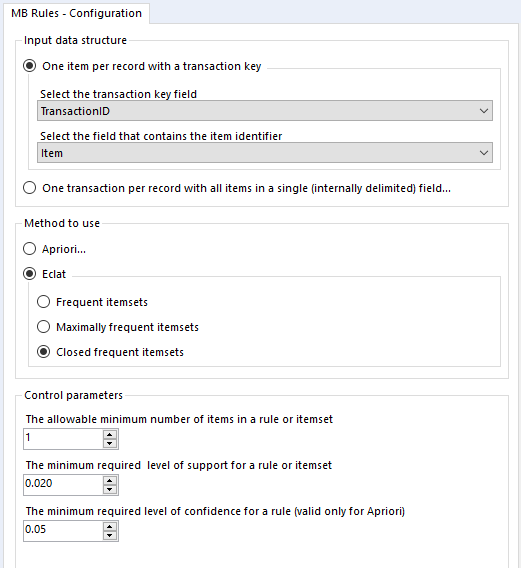Screen dimensions: 521x568
Task: Select the Eclat method radio button
Action: click(30, 274)
